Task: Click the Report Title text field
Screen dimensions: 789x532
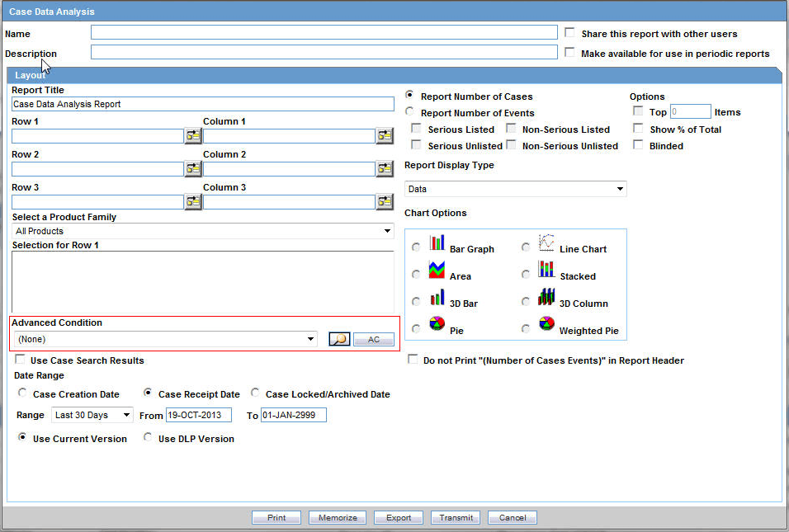Action: pyautogui.click(x=203, y=104)
